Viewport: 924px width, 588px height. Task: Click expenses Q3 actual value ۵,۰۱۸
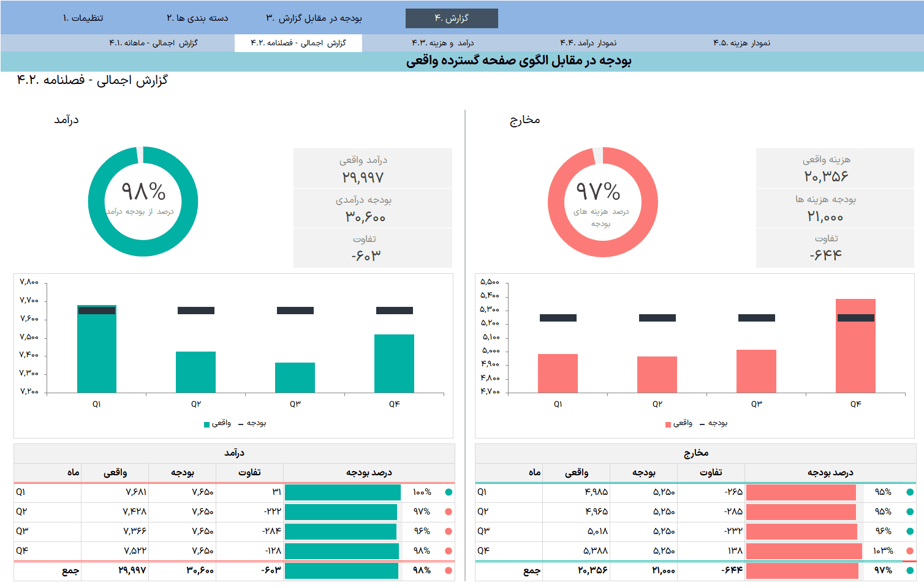[x=597, y=531]
